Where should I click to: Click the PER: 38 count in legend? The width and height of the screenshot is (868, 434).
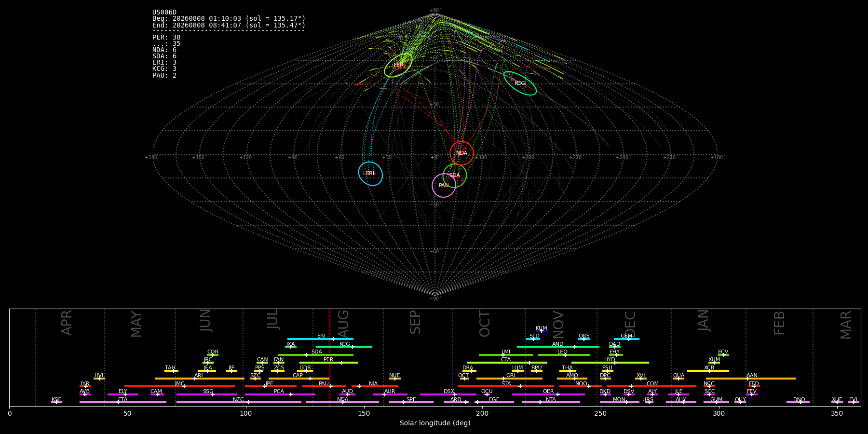[x=166, y=37]
